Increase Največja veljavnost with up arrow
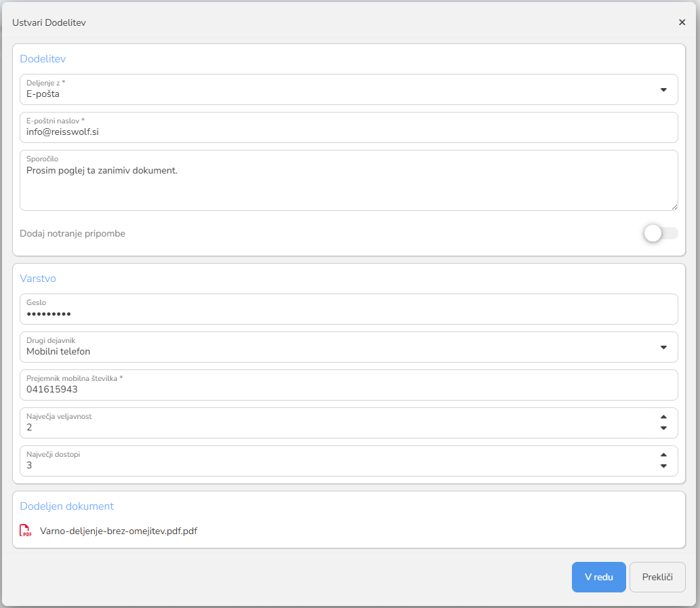Image resolution: width=700 pixels, height=608 pixels. pyautogui.click(x=663, y=417)
